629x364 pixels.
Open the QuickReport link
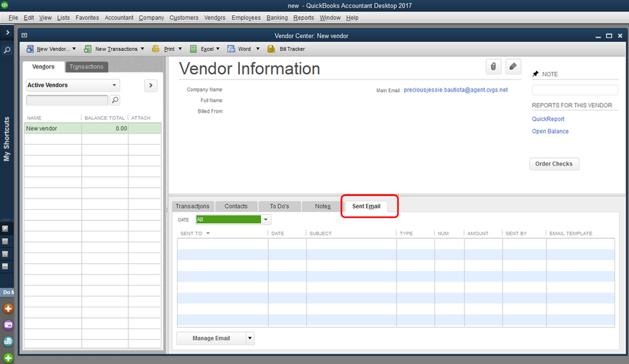coord(548,119)
